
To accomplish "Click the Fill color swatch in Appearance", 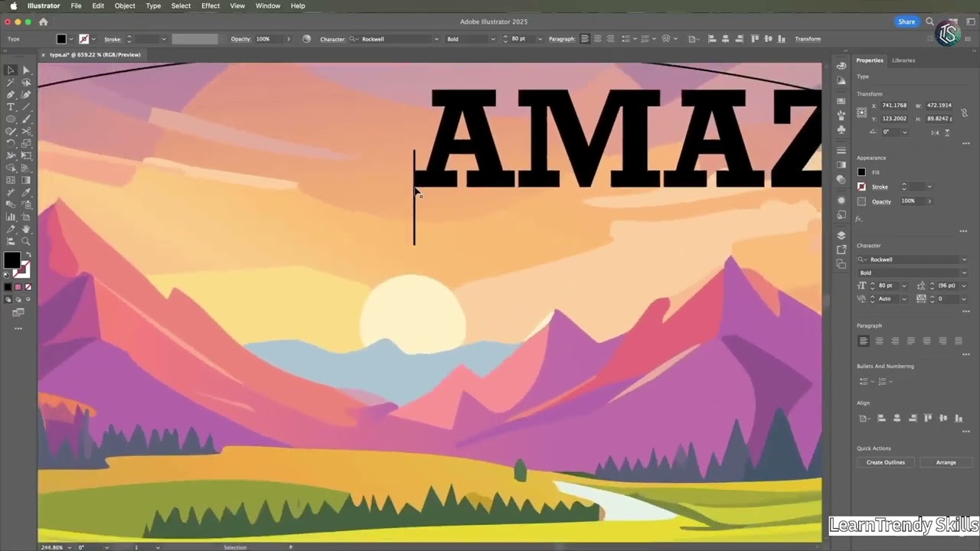I will click(x=862, y=172).
